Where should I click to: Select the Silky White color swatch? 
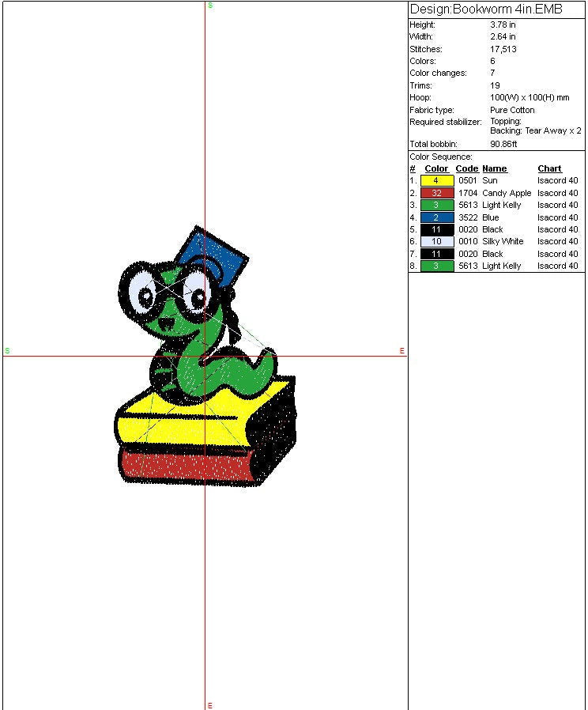coord(436,241)
